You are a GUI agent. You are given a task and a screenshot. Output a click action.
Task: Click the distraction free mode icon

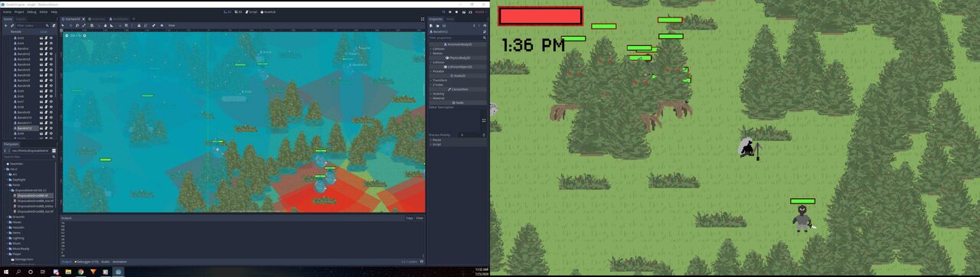(423, 18)
